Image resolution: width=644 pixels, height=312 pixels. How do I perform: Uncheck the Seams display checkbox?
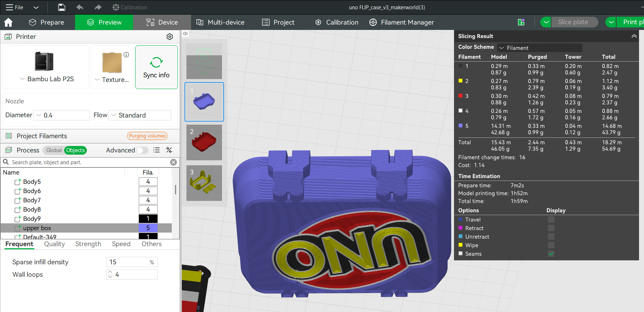pos(551,254)
